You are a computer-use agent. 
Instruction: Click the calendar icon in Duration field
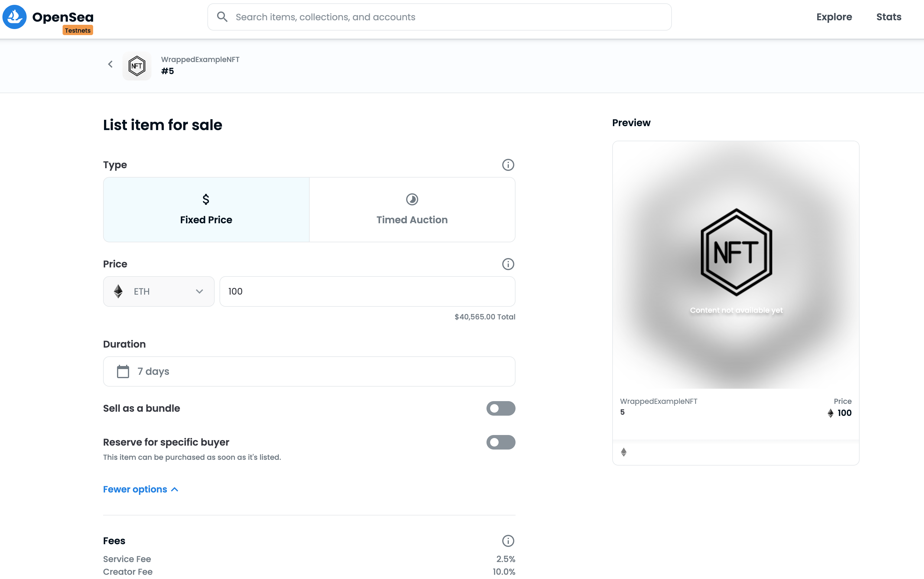coord(123,371)
